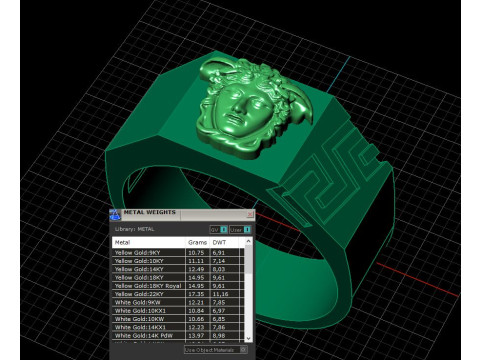Screen dimensions: 480x360
Task: Click the 17.35 grams value
Action: 196,294
